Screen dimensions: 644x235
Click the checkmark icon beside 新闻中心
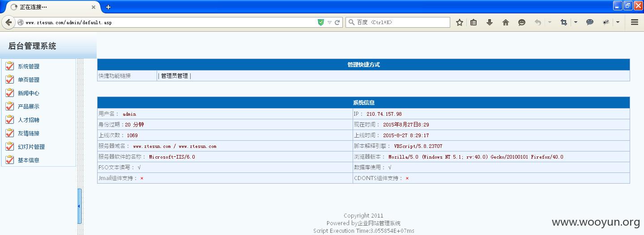tap(9, 93)
